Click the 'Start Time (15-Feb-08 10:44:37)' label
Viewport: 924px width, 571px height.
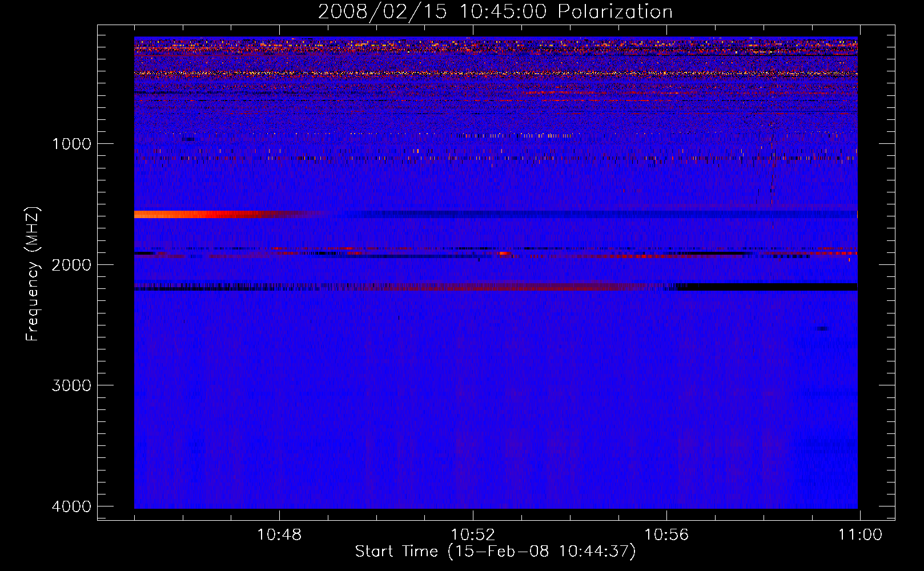[x=495, y=552]
